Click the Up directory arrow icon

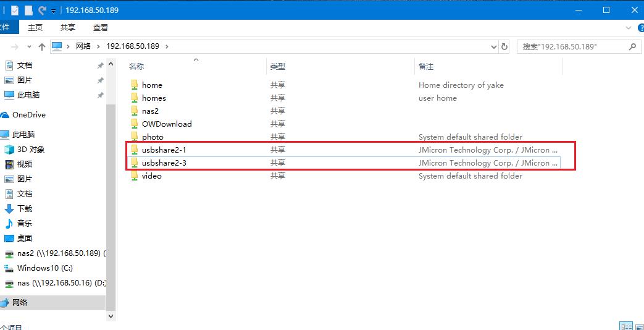pos(42,46)
